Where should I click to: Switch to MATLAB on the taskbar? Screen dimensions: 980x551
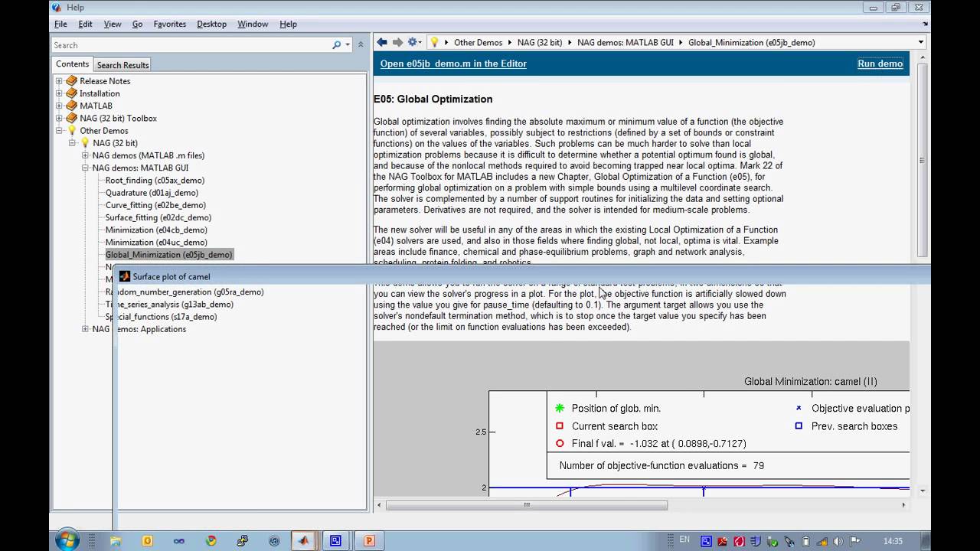(x=303, y=540)
